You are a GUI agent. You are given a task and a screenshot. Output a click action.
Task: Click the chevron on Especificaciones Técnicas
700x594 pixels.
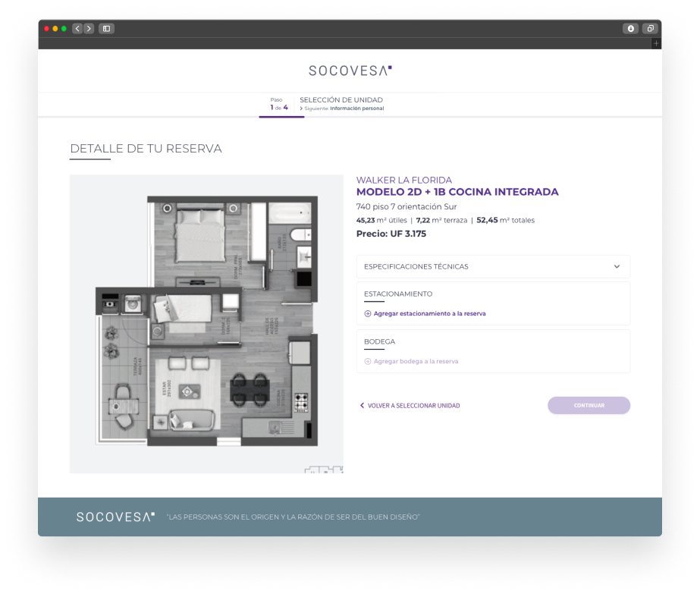pyautogui.click(x=617, y=266)
